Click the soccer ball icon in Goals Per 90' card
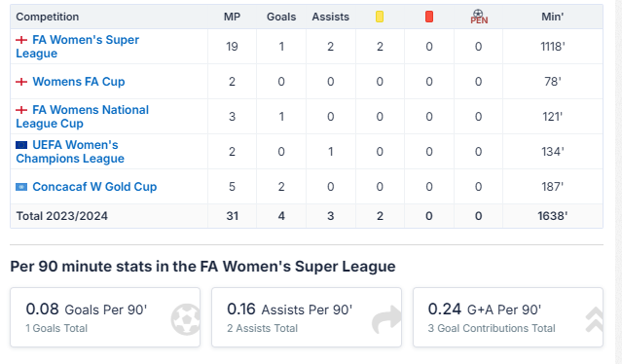The image size is (622, 364). (x=186, y=319)
